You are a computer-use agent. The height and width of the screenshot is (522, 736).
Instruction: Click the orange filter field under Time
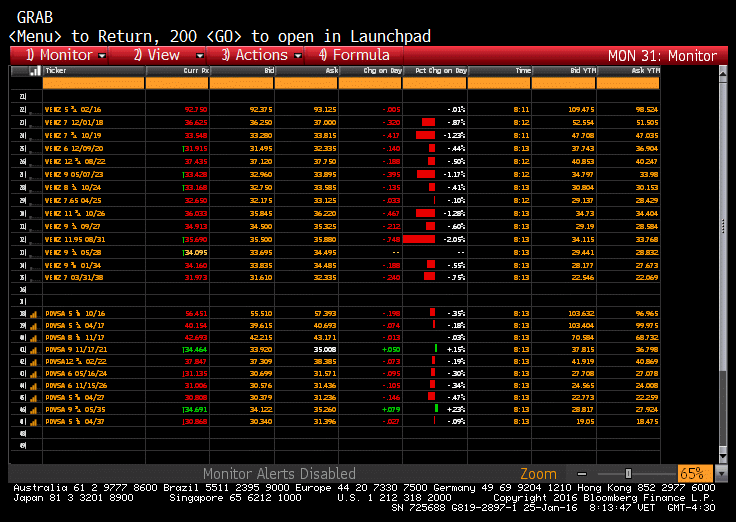point(499,84)
